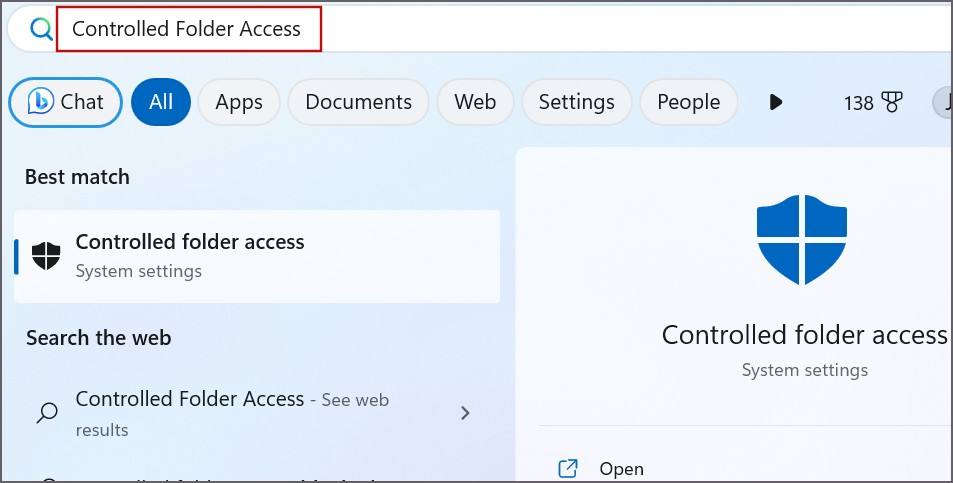
Task: Click the profile avatar at right edge
Action: [943, 102]
